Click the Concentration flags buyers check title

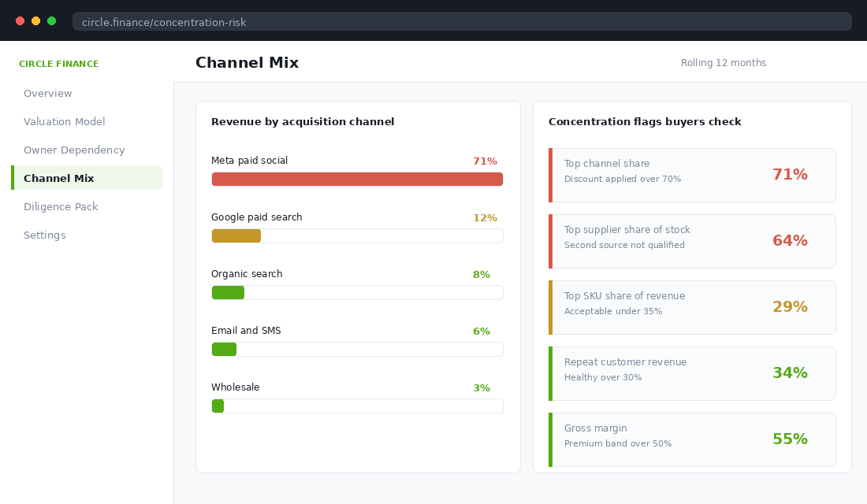tap(645, 121)
